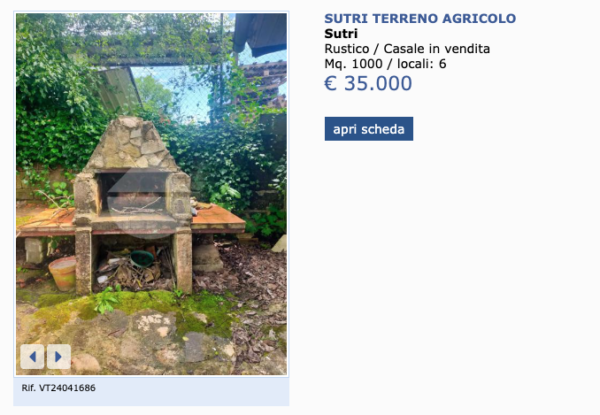Click the light blue caption bar below photo

[x=151, y=391]
